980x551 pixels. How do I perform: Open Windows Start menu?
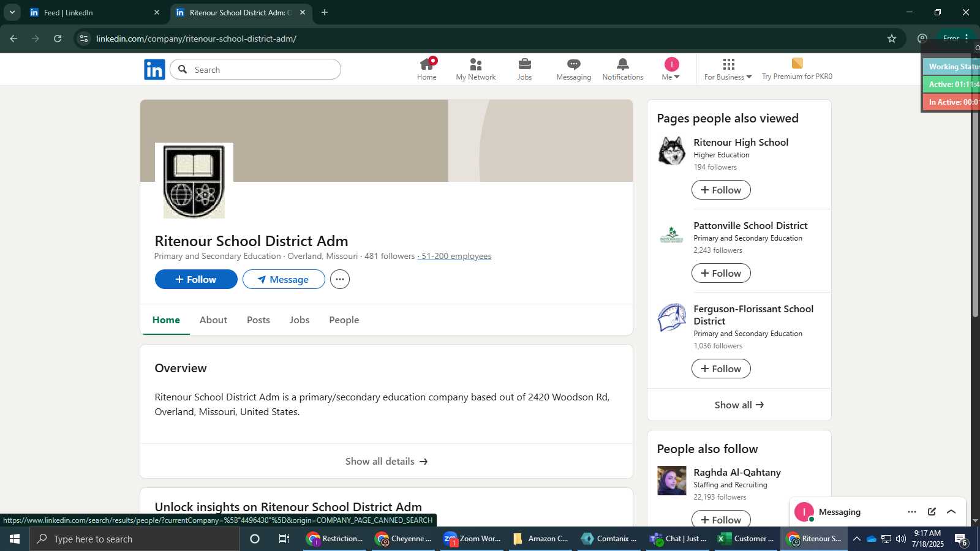pyautogui.click(x=15, y=539)
